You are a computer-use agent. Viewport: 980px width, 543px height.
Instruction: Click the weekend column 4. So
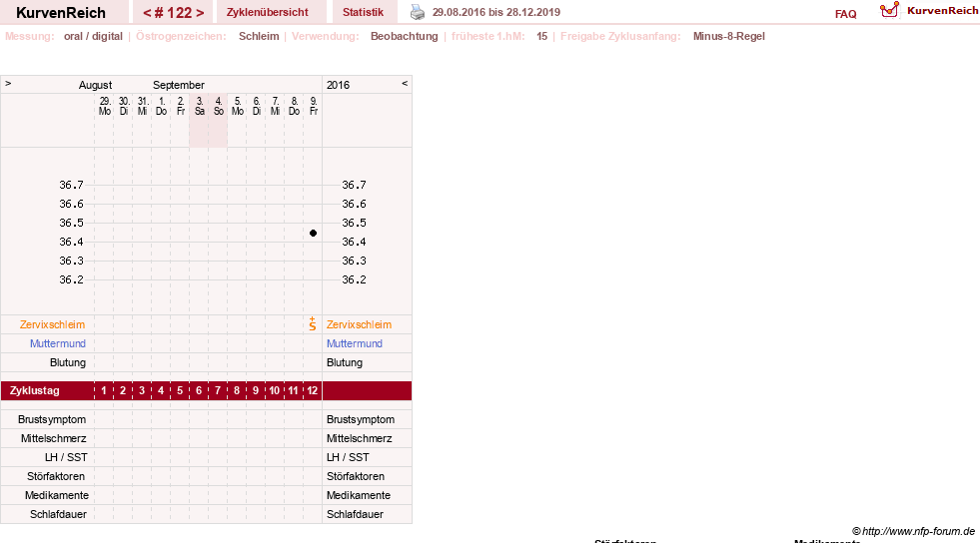[218, 106]
